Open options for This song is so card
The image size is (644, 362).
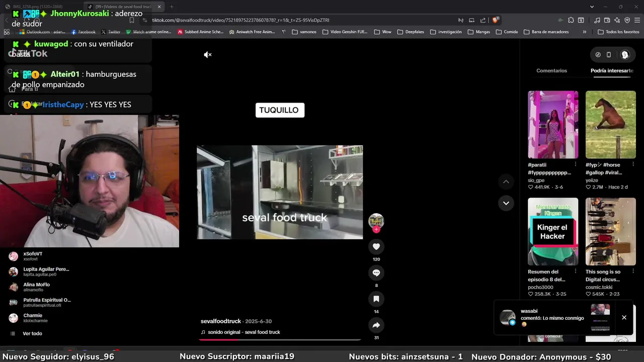tap(633, 271)
